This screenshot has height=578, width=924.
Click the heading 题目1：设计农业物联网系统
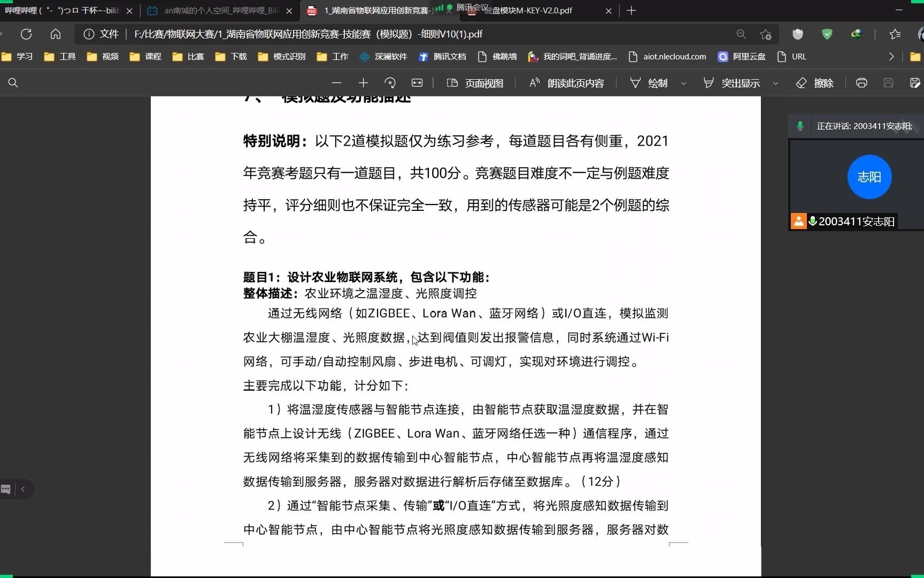(x=367, y=277)
